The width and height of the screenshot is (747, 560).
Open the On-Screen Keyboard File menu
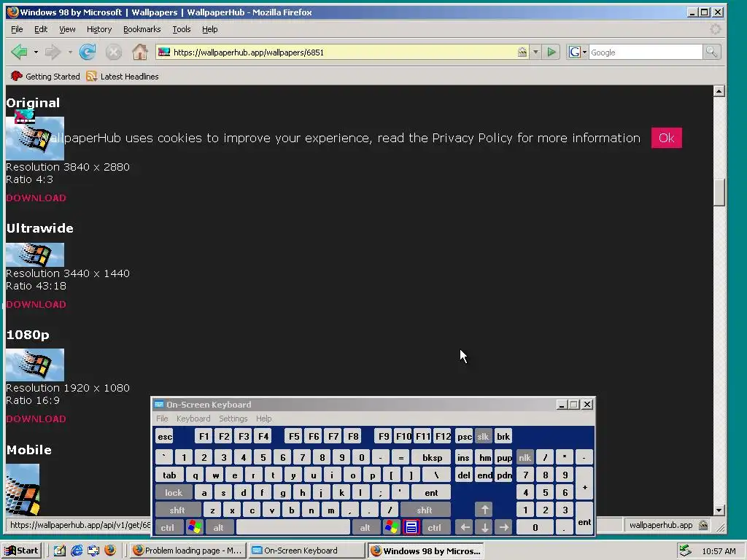162,419
